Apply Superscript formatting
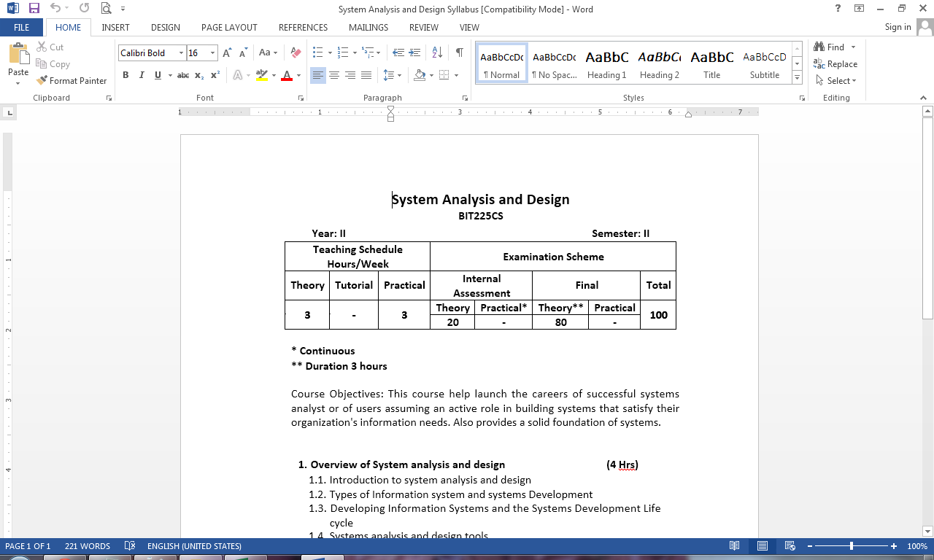Viewport: 934px width, 560px height. [215, 75]
